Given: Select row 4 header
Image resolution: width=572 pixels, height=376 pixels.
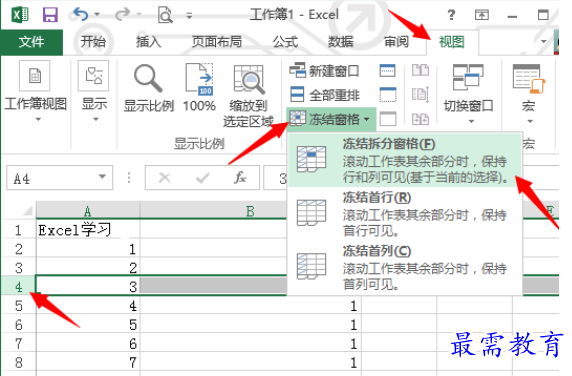Looking at the screenshot, I should click(x=18, y=286).
